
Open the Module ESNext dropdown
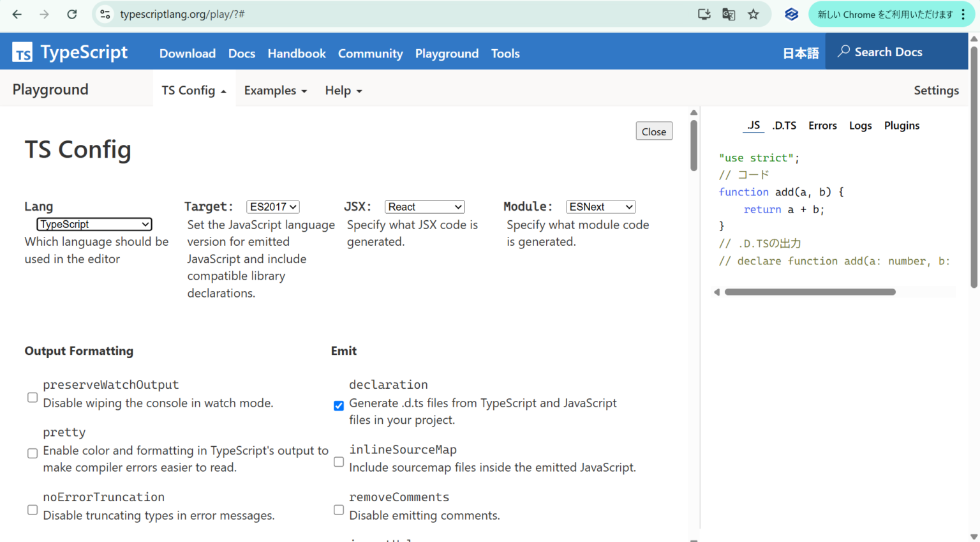pyautogui.click(x=600, y=206)
